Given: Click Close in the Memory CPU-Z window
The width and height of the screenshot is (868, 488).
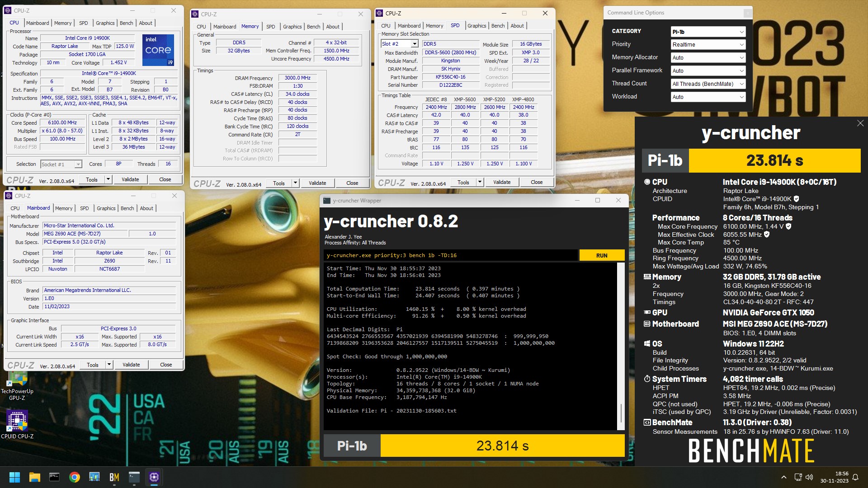Looking at the screenshot, I should (352, 183).
